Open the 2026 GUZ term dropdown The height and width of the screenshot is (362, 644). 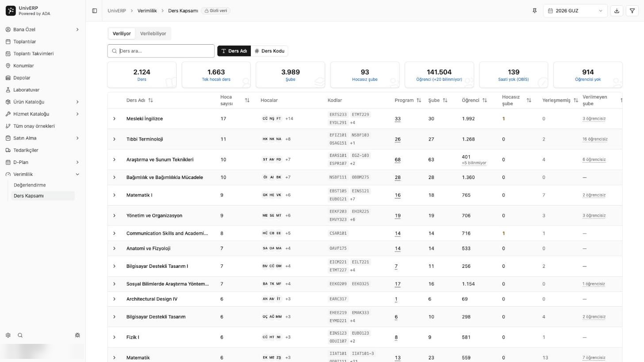(x=575, y=11)
